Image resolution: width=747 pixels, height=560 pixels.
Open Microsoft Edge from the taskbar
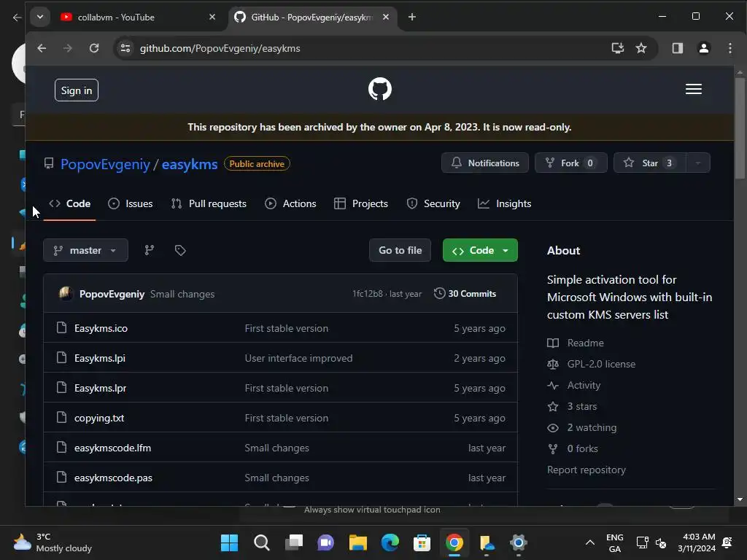coord(390,542)
